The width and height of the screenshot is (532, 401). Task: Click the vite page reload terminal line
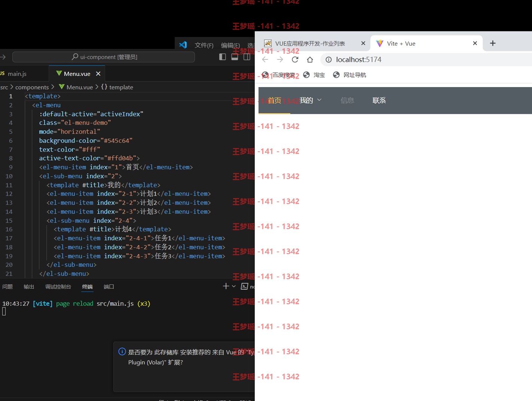point(76,303)
